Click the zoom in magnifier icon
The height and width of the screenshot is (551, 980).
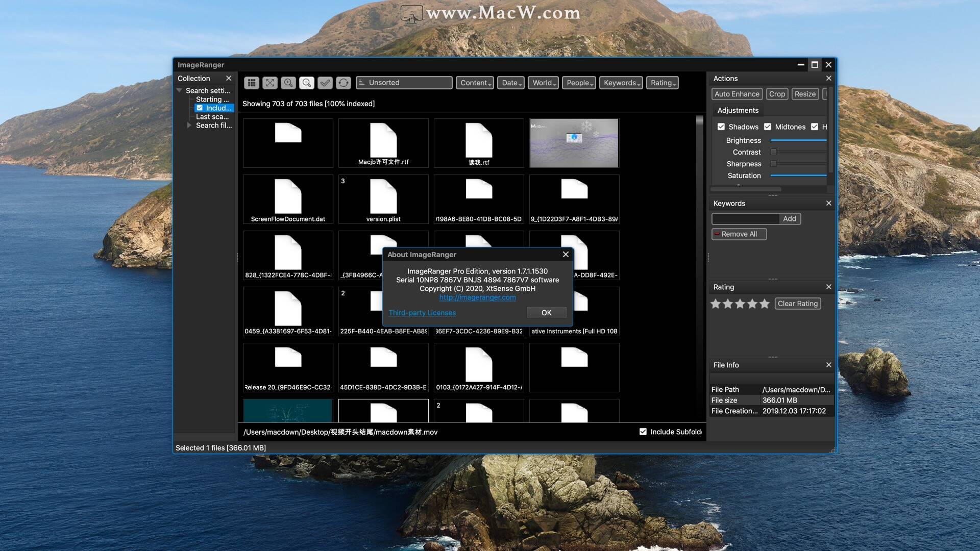(x=288, y=83)
